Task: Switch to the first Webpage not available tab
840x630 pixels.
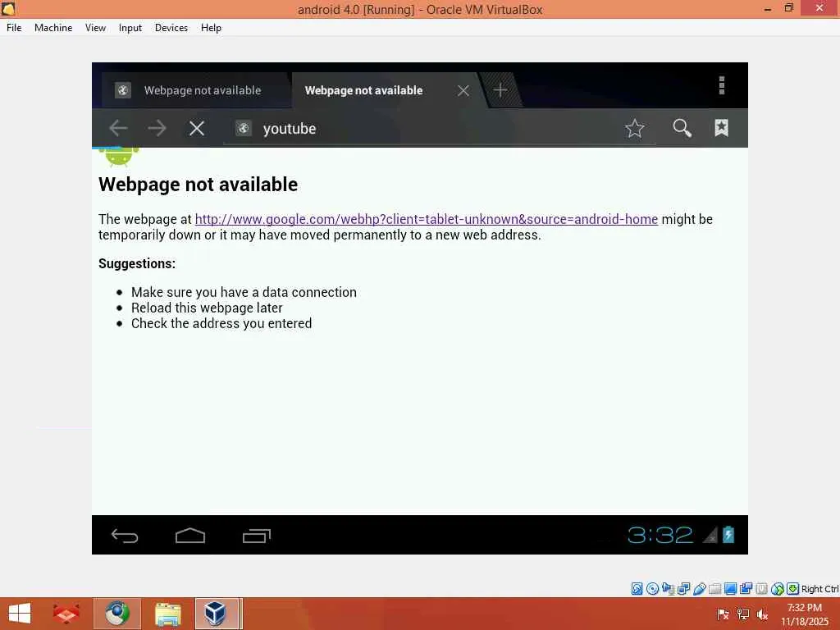Action: pyautogui.click(x=195, y=90)
